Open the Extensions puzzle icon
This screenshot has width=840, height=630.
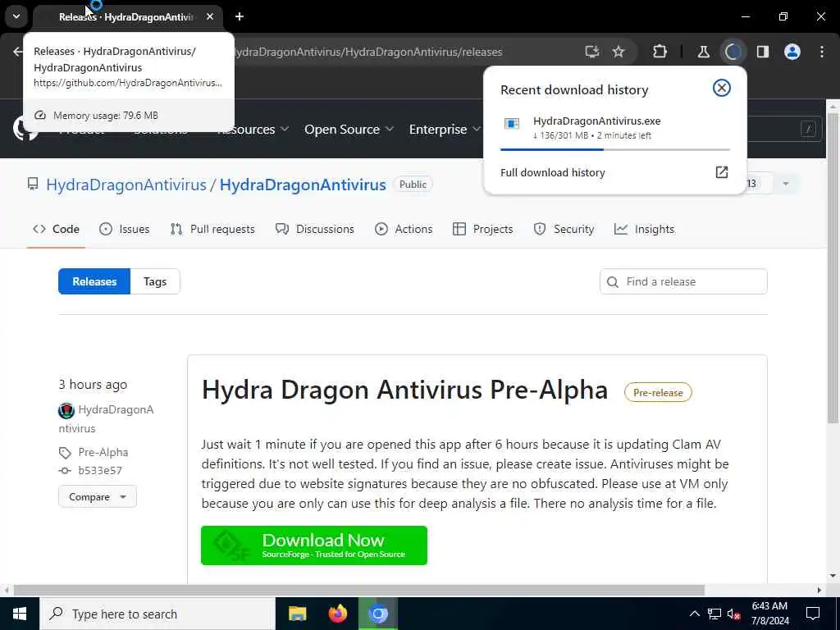[660, 52]
